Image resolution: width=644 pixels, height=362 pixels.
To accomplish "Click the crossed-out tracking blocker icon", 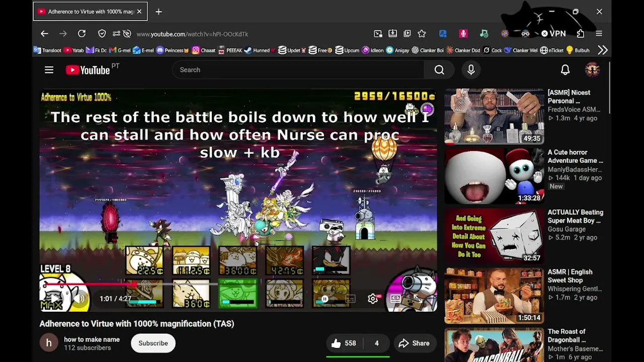I will click(127, 34).
